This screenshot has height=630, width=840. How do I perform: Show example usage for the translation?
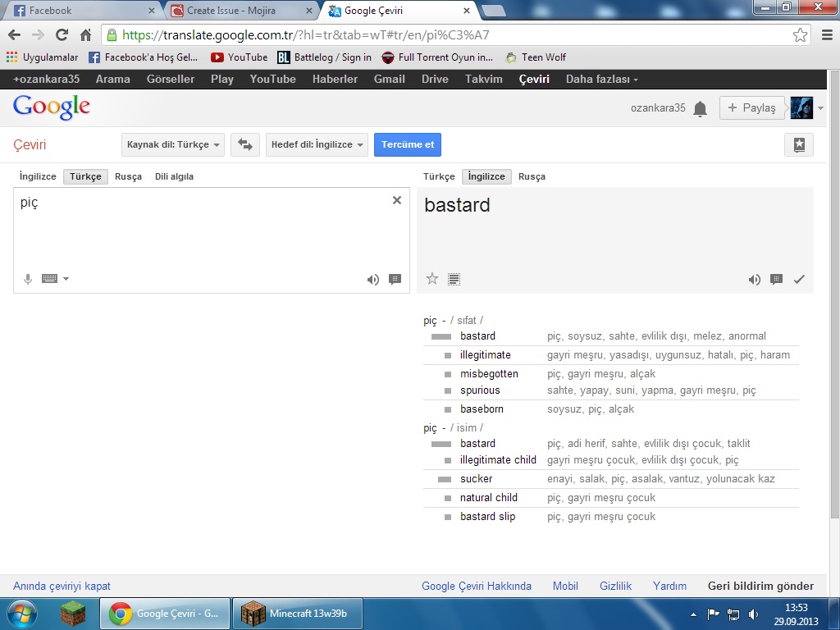(776, 279)
